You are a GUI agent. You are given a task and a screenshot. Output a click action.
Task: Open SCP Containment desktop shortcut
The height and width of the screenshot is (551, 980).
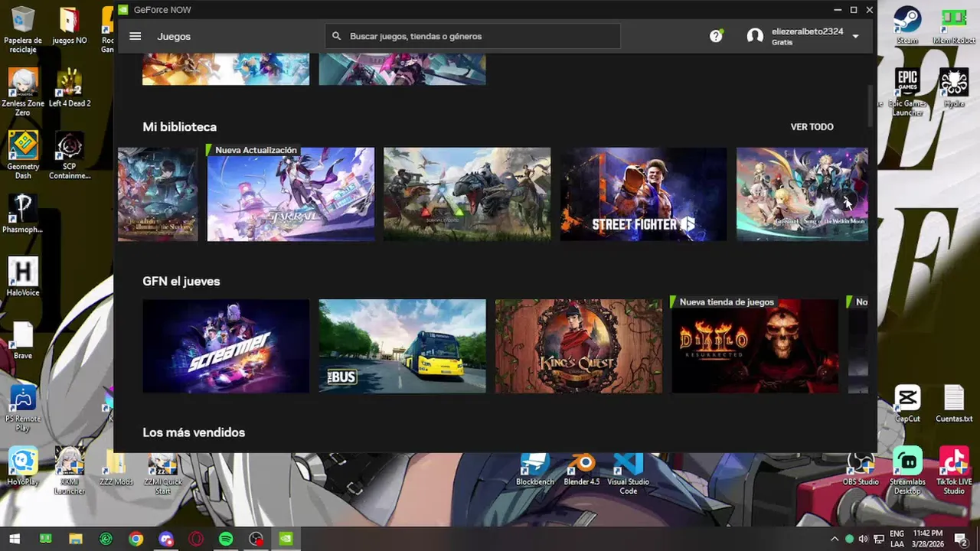(x=70, y=155)
